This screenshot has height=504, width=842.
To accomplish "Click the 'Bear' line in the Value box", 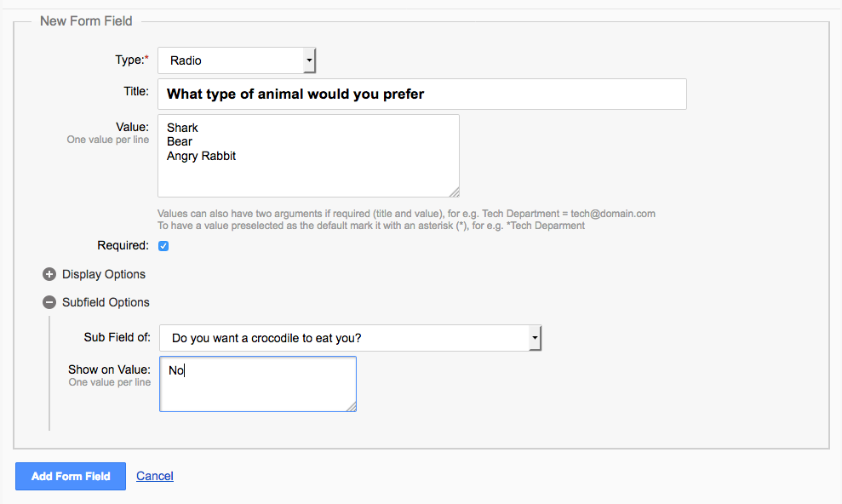I will pyautogui.click(x=180, y=141).
